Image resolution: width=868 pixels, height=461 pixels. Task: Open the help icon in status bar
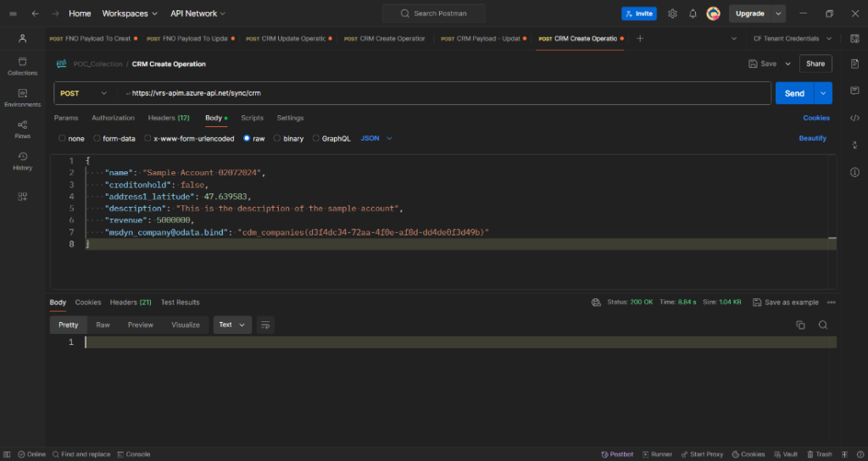coord(860,454)
